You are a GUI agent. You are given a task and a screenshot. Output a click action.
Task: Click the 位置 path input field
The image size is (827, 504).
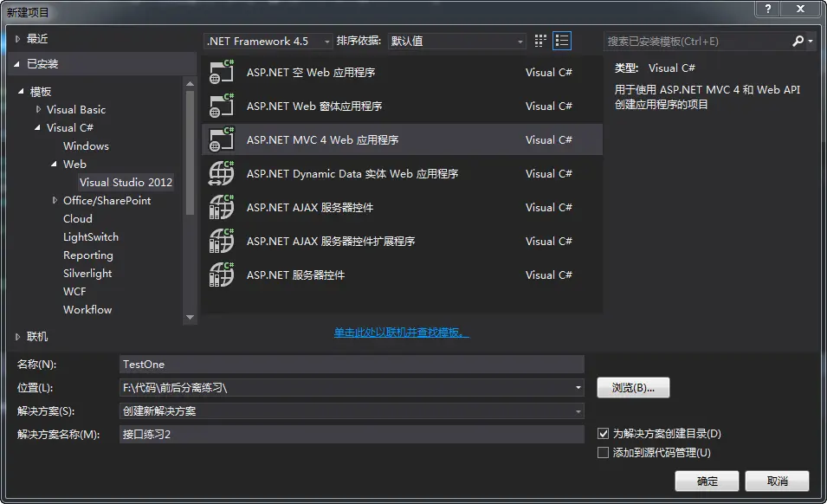[346, 387]
